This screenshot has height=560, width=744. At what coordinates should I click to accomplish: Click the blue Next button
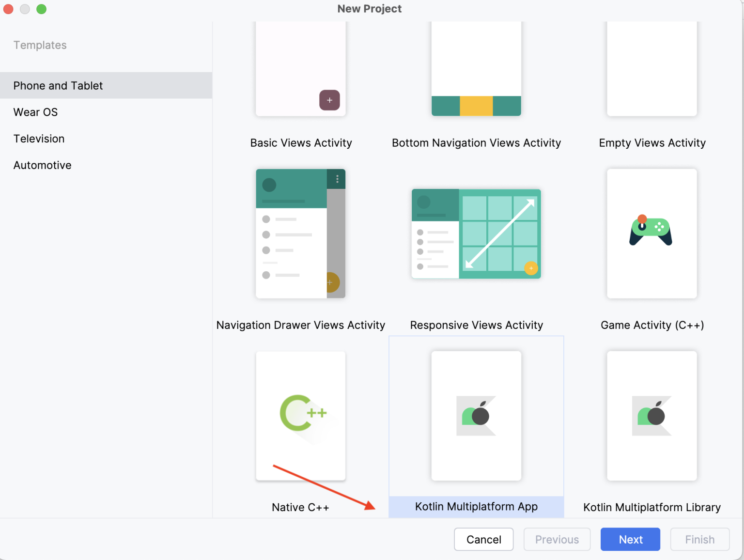click(630, 539)
